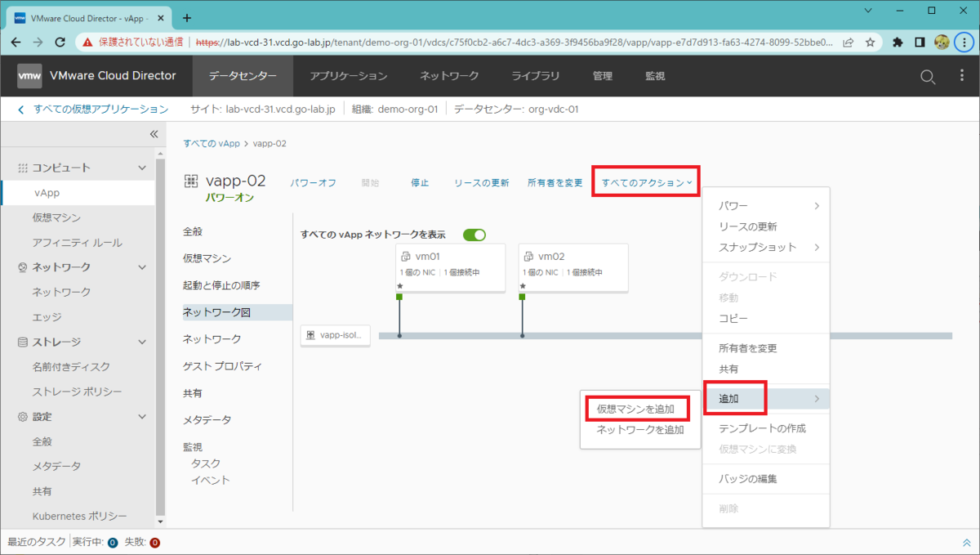The width and height of the screenshot is (980, 555).
Task: Select エッジ in sidebar
Action: click(x=47, y=317)
